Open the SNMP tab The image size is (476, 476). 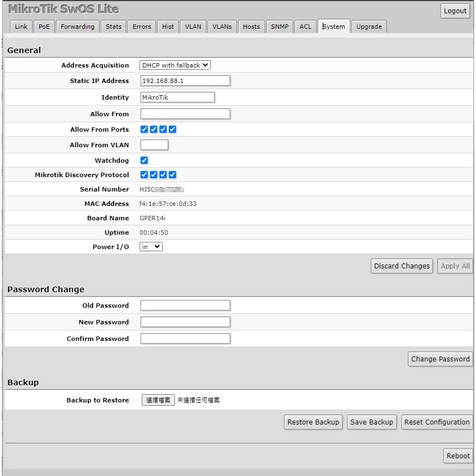[280, 27]
